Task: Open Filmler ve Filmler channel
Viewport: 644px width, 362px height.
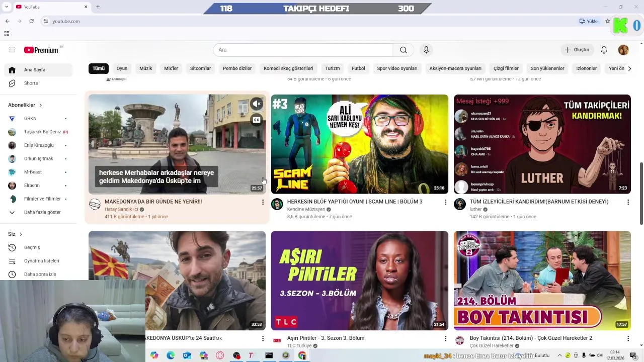Action: click(x=38, y=199)
